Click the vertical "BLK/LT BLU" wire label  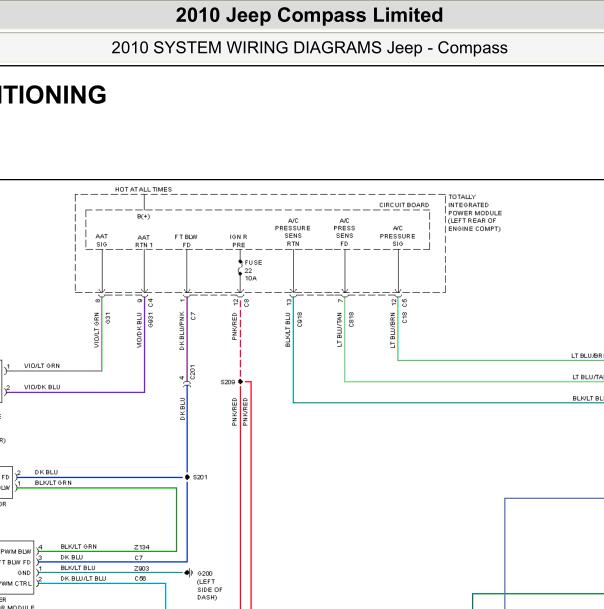[288, 330]
